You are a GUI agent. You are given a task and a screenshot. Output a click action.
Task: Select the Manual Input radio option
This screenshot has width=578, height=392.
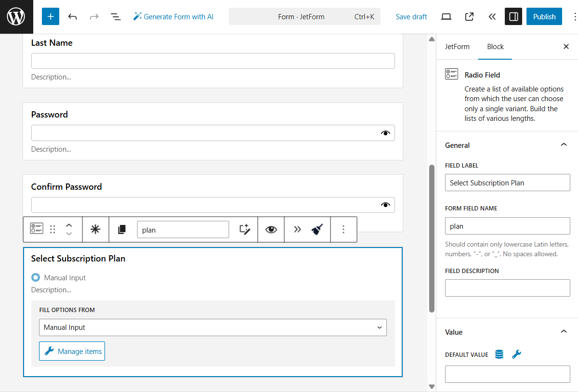click(36, 277)
